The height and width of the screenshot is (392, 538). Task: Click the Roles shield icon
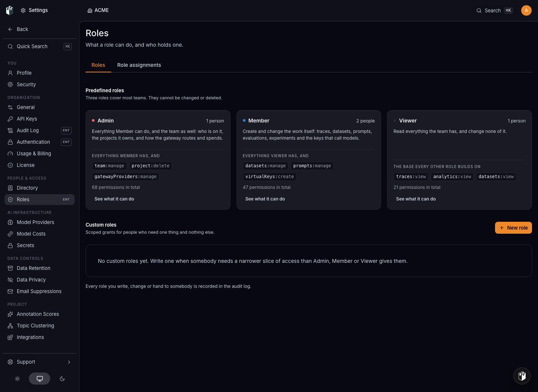(10, 199)
